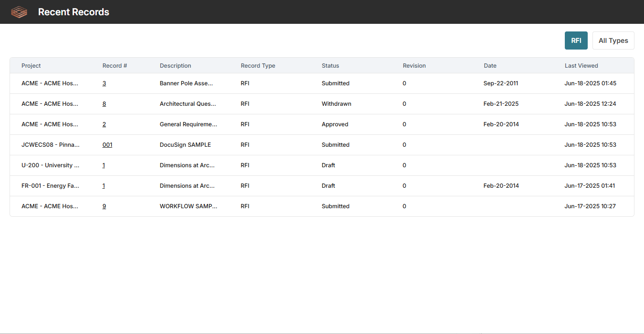Screen dimensions: 644x334
Task: Click the Status column header
Action: click(x=330, y=66)
